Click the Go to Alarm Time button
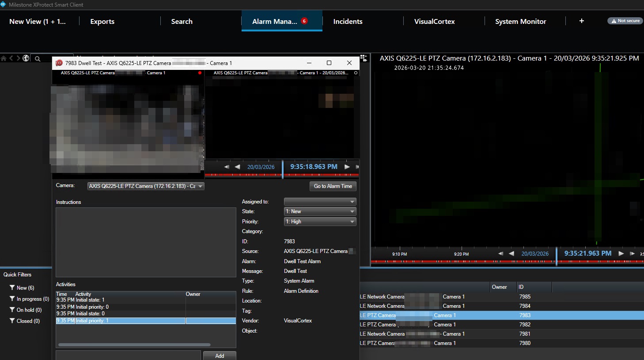 (333, 186)
